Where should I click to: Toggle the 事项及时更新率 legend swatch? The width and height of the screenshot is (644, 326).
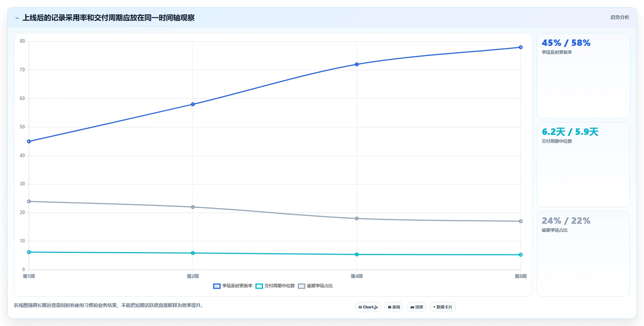tap(217, 286)
